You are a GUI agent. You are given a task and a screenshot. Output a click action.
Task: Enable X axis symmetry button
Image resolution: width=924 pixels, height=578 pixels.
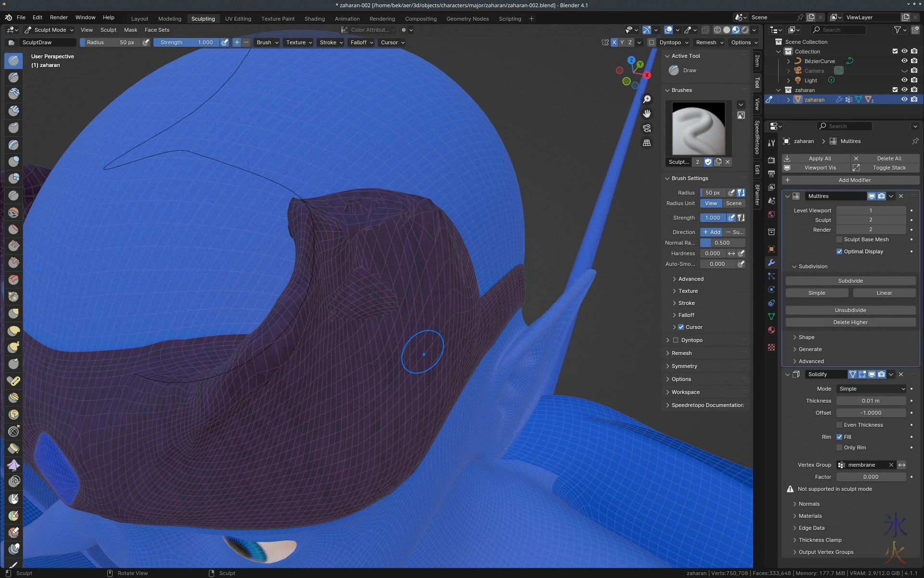[614, 42]
